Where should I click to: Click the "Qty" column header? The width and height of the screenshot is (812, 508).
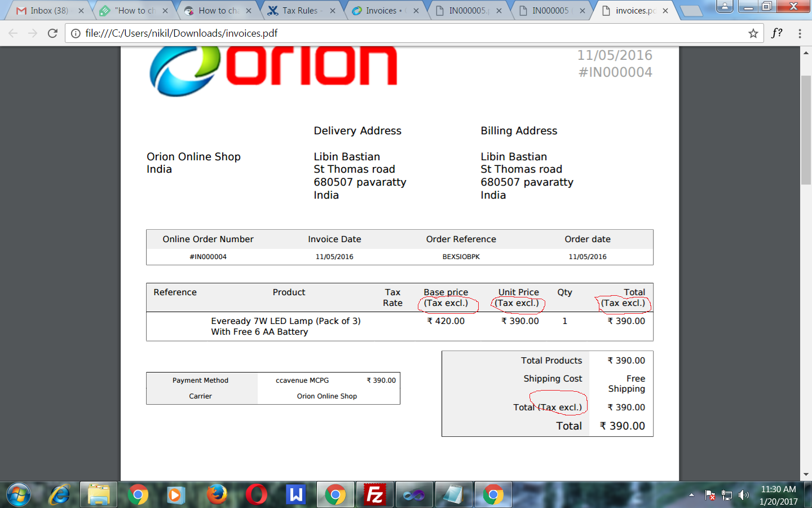click(x=564, y=292)
